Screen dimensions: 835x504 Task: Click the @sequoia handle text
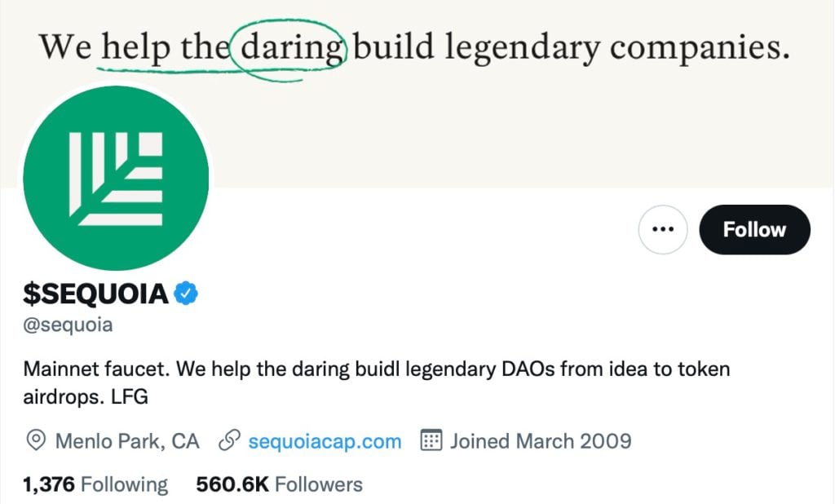[x=68, y=325]
